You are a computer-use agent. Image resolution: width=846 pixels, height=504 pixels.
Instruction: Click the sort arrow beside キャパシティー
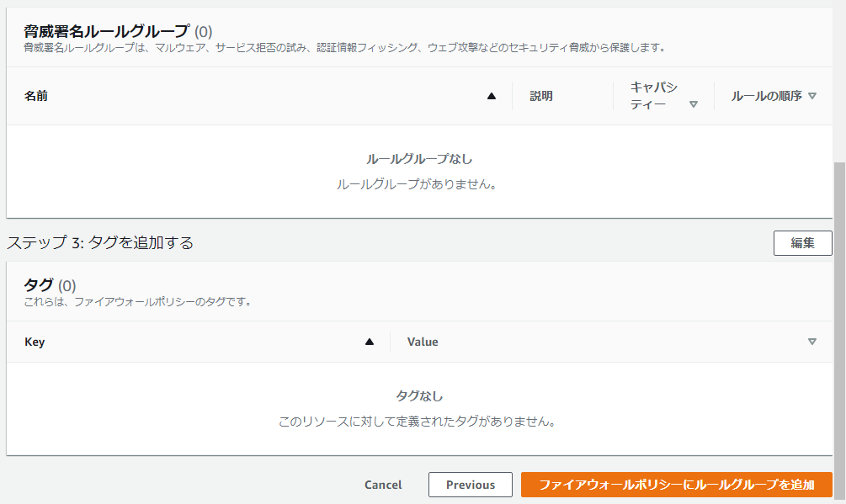(694, 104)
